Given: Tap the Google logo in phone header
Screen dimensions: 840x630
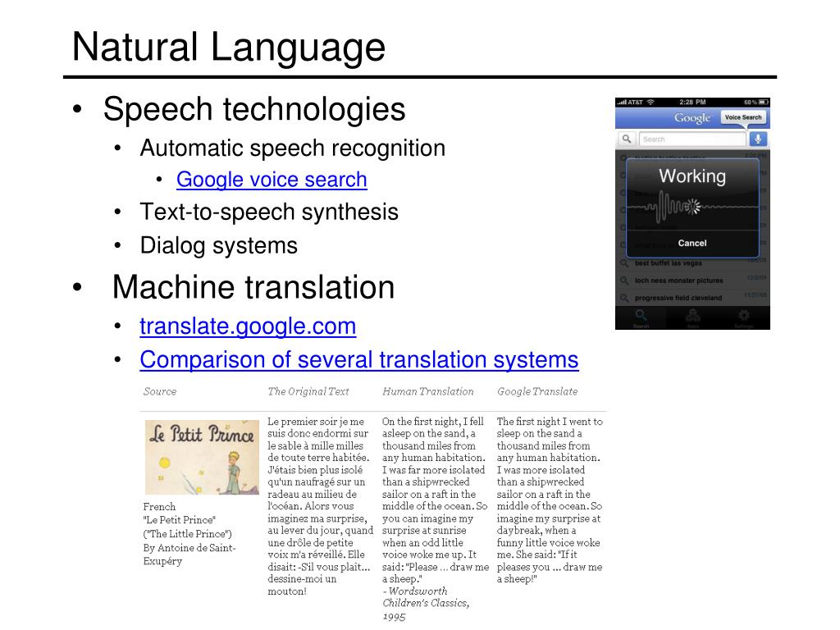Looking at the screenshot, I should [x=692, y=117].
